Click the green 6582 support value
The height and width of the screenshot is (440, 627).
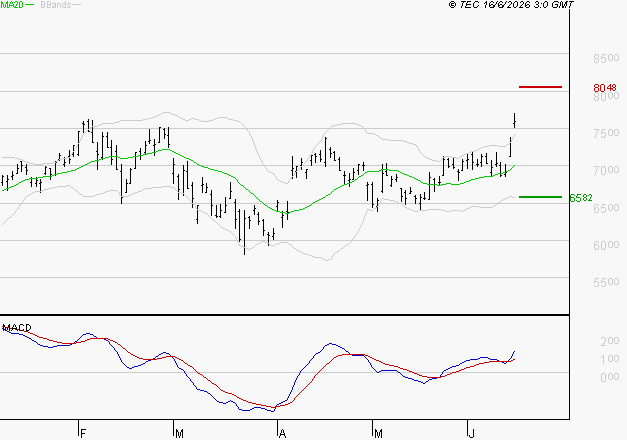(x=581, y=198)
